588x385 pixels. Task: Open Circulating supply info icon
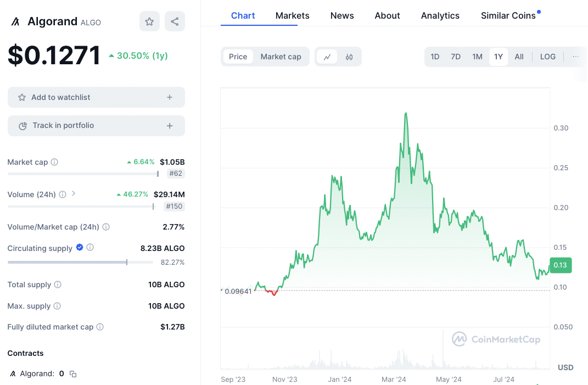pyautogui.click(x=90, y=247)
